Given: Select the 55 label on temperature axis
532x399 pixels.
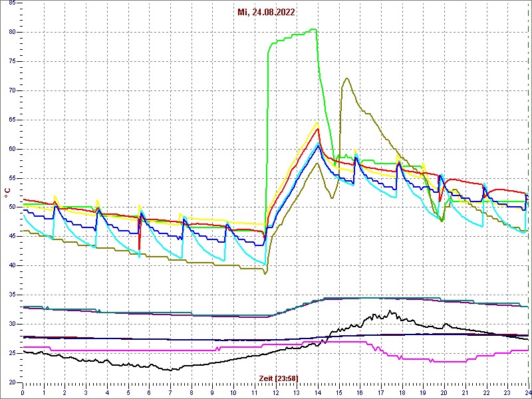Looking at the screenshot, I should coord(12,178).
